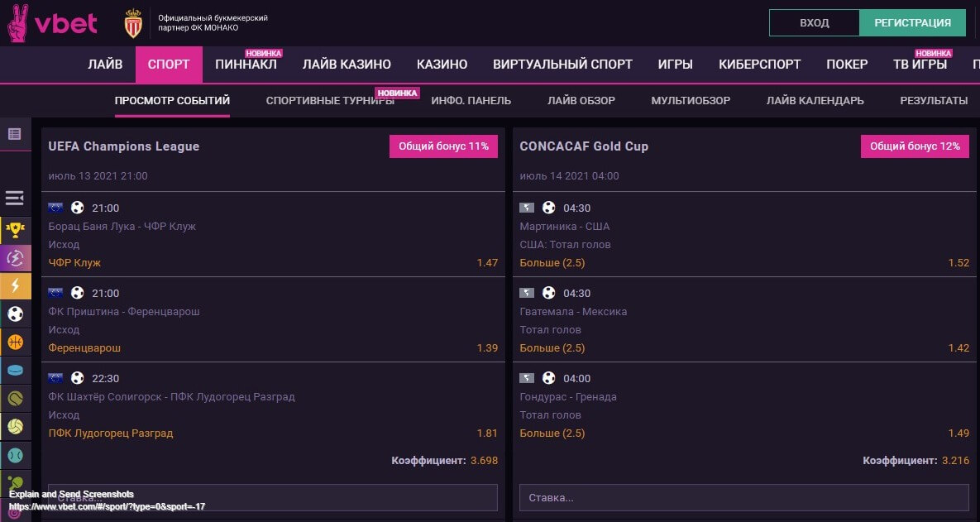Click the UEFA Champions League heading
The image size is (980, 522).
[x=124, y=146]
